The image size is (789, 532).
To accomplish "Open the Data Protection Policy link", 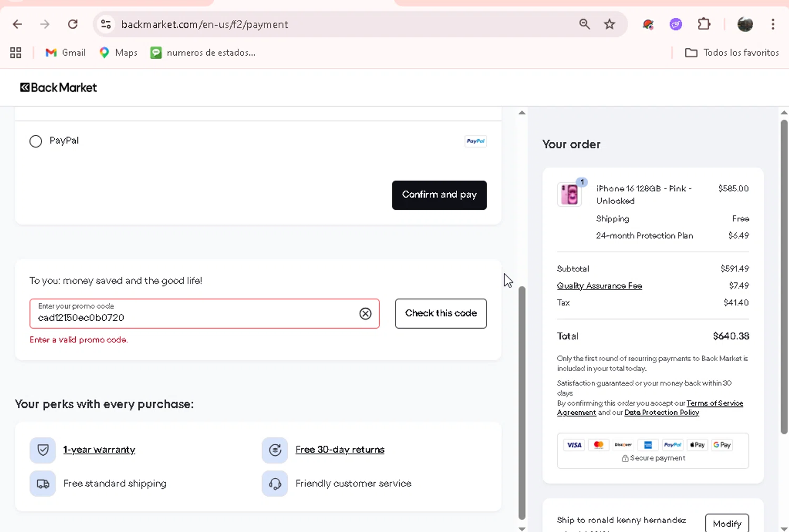I will (x=662, y=413).
